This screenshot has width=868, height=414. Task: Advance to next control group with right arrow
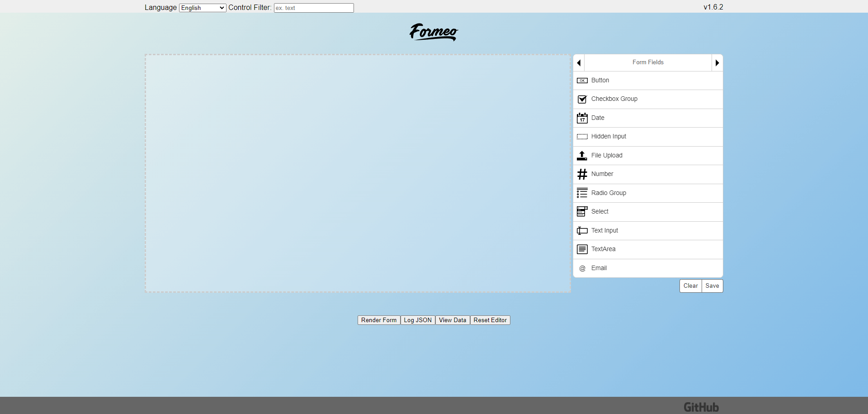(717, 63)
